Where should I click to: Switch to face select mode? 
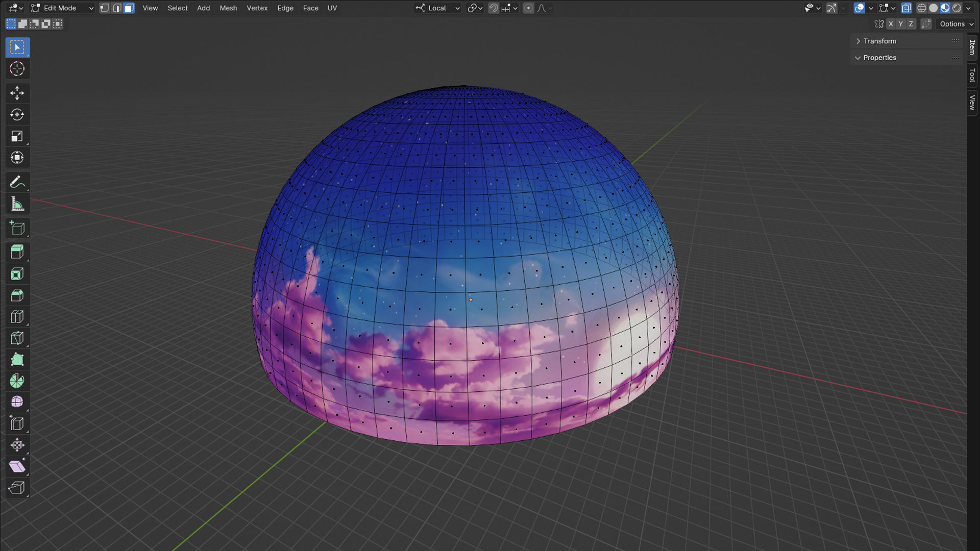click(129, 8)
